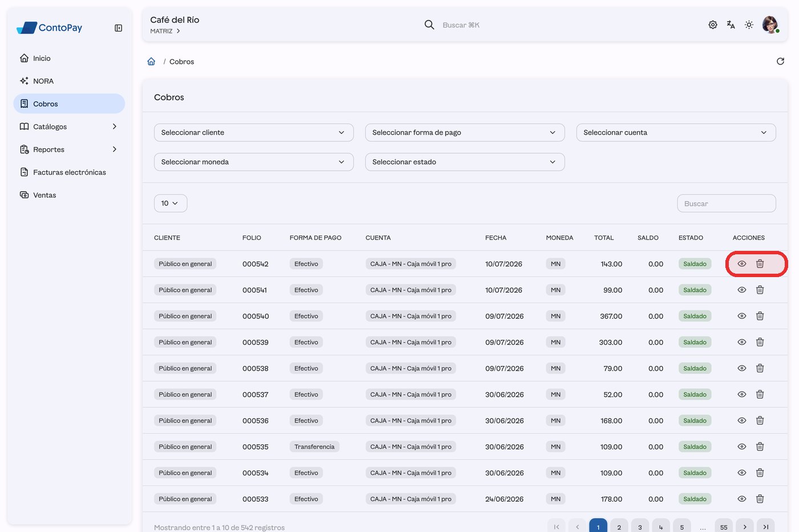Open the Seleccionar cuenta dropdown
This screenshot has width=799, height=532.
(x=676, y=132)
